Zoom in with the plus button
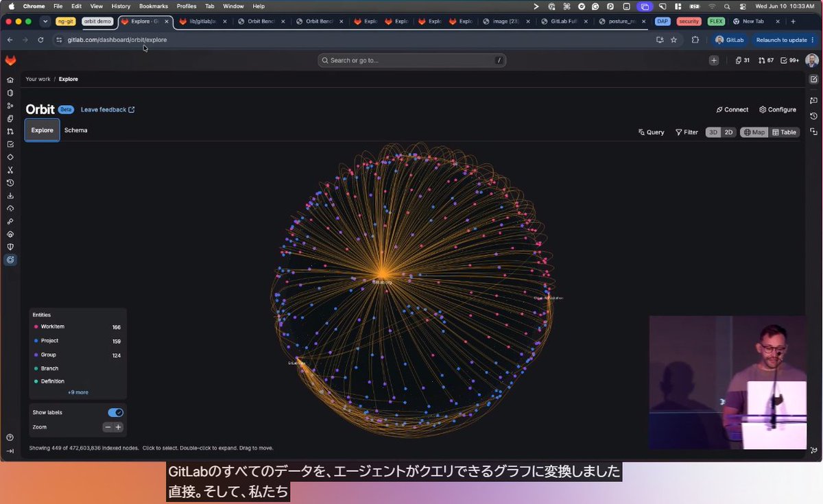The height and width of the screenshot is (504, 823). click(118, 427)
